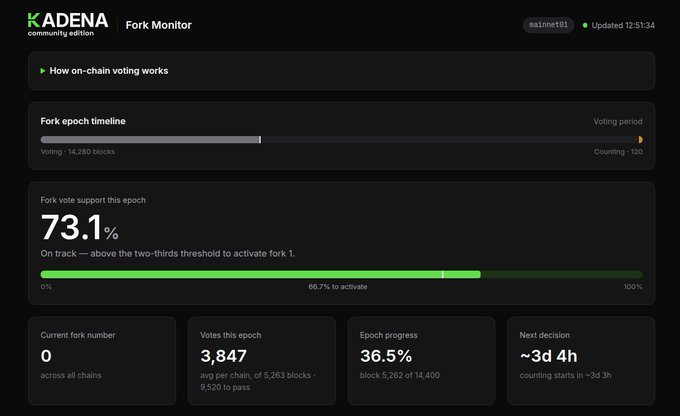Click the Fork epoch timeline heading

[83, 121]
